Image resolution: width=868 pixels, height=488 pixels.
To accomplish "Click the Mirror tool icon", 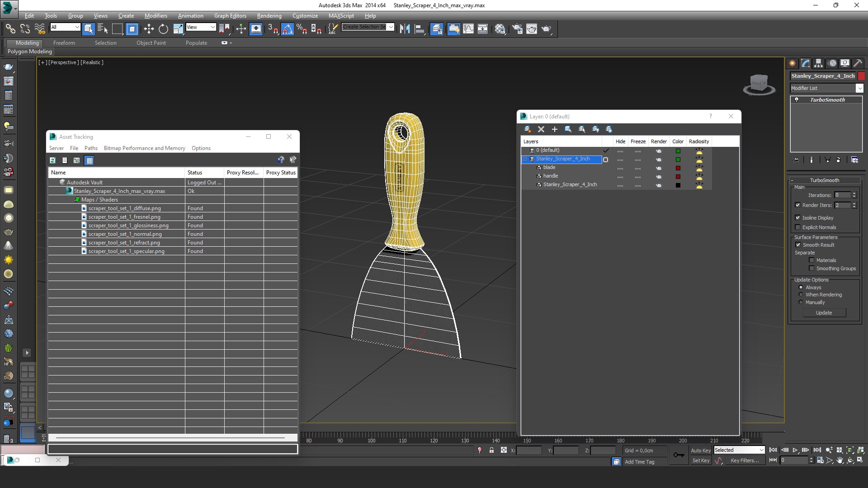I will [405, 29].
